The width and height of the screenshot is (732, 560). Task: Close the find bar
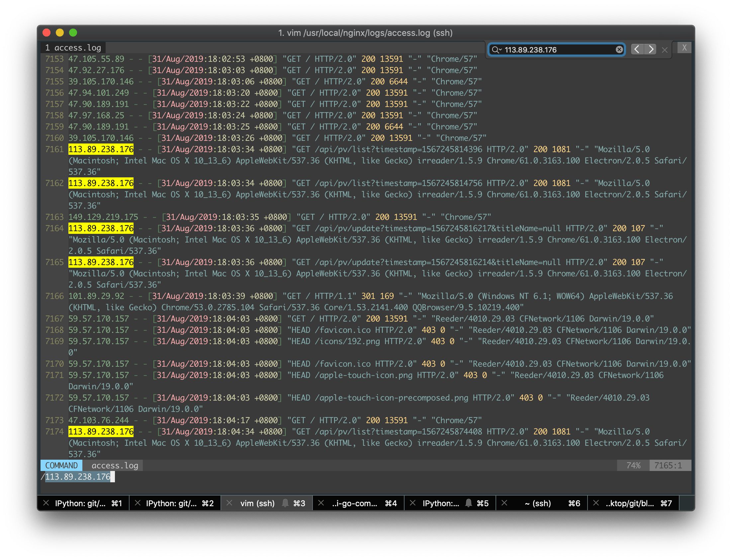(665, 50)
